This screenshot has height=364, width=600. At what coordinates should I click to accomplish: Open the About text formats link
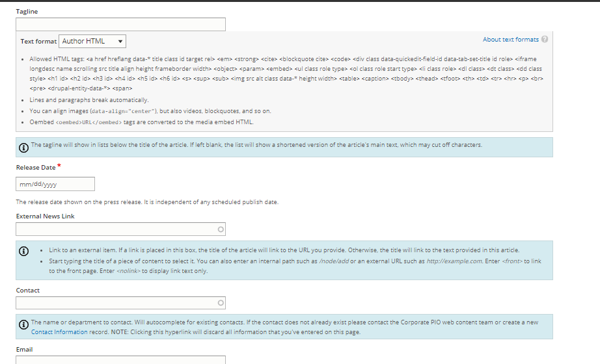pos(510,40)
